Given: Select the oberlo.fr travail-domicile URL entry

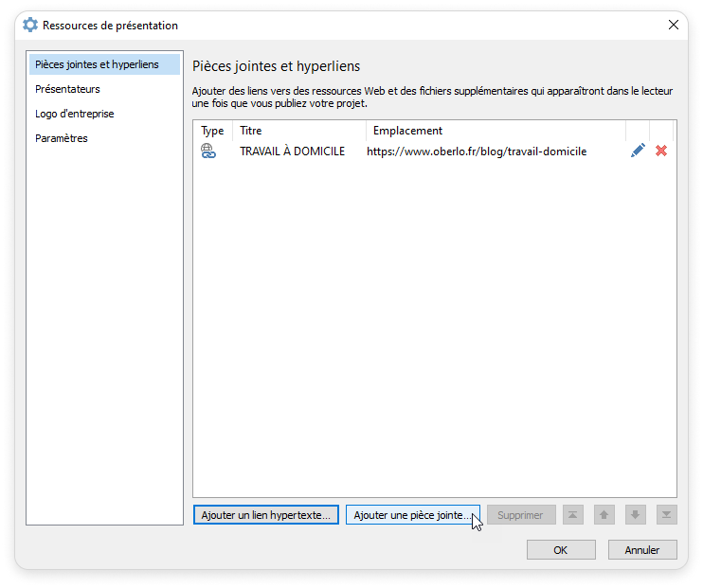Looking at the screenshot, I should 477,151.
